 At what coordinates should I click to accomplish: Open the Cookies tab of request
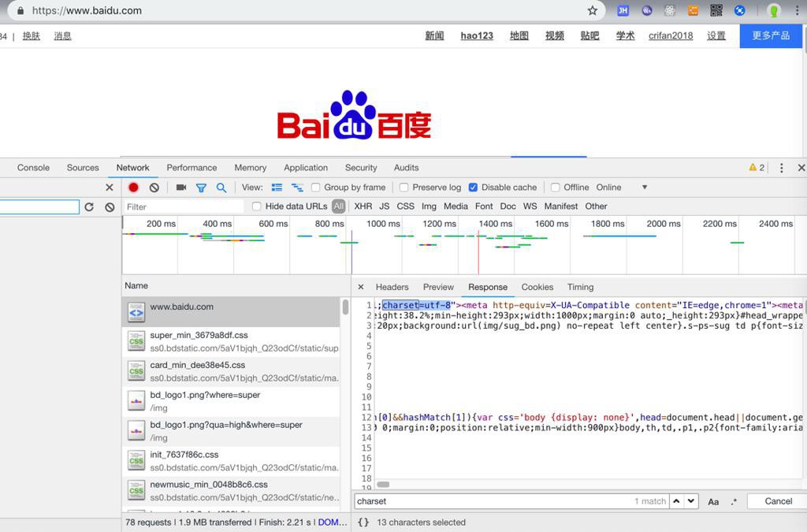coord(537,287)
